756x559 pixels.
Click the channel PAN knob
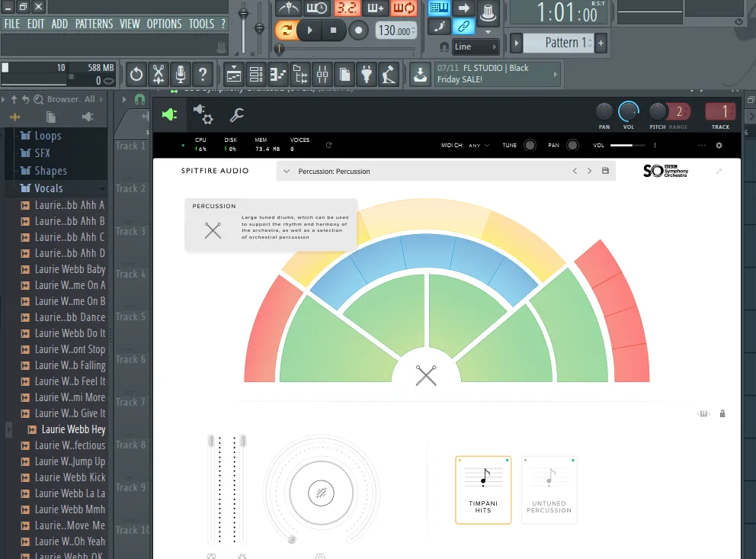(x=604, y=112)
